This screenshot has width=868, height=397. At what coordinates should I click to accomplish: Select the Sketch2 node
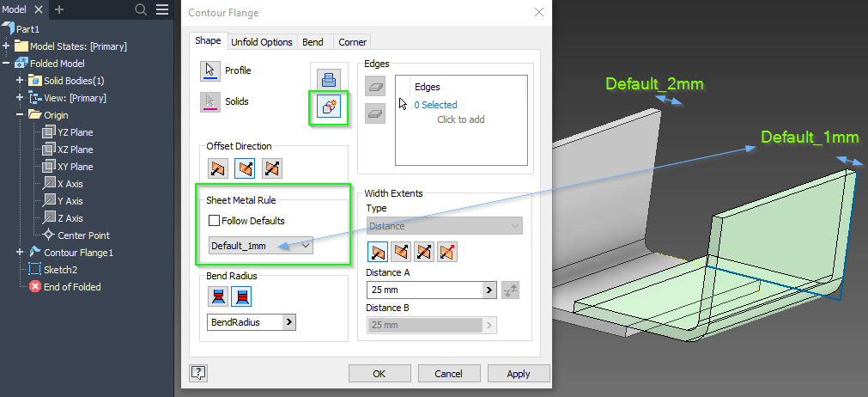tap(52, 270)
